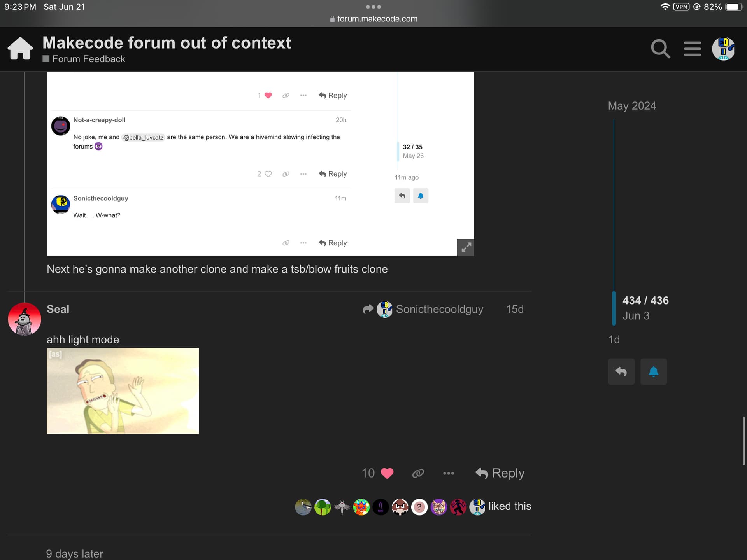The image size is (747, 560).
Task: Jump to May 2024 on timeline
Action: click(x=631, y=106)
